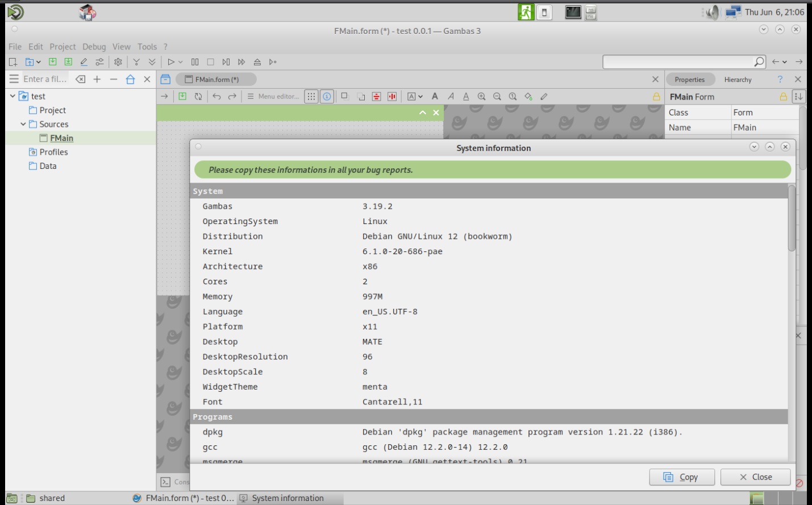Collapse the 'test' project tree node

click(13, 96)
